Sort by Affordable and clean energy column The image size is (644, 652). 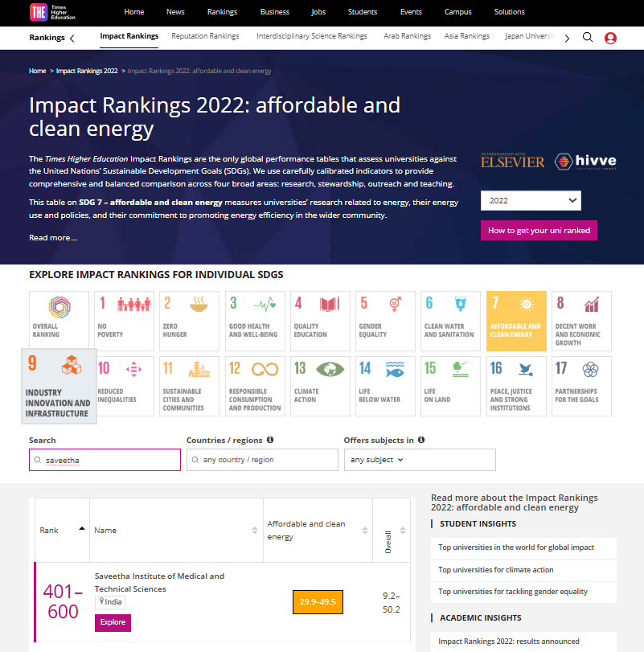click(x=366, y=531)
